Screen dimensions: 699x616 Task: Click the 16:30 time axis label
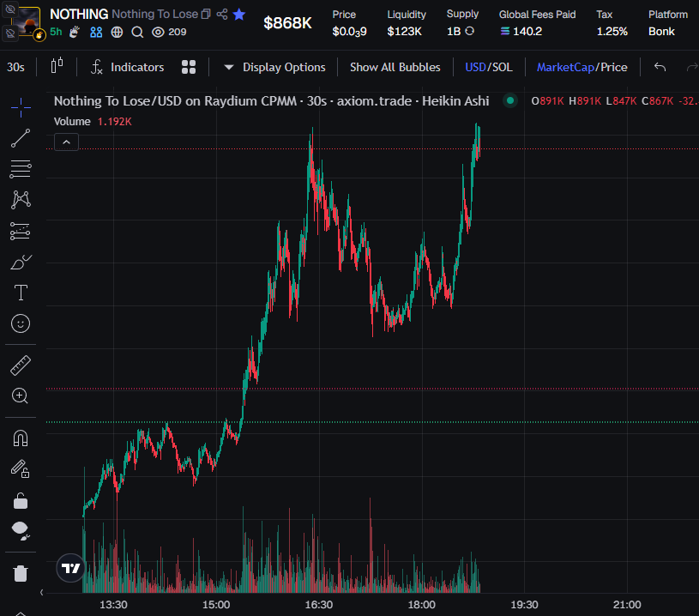319,605
